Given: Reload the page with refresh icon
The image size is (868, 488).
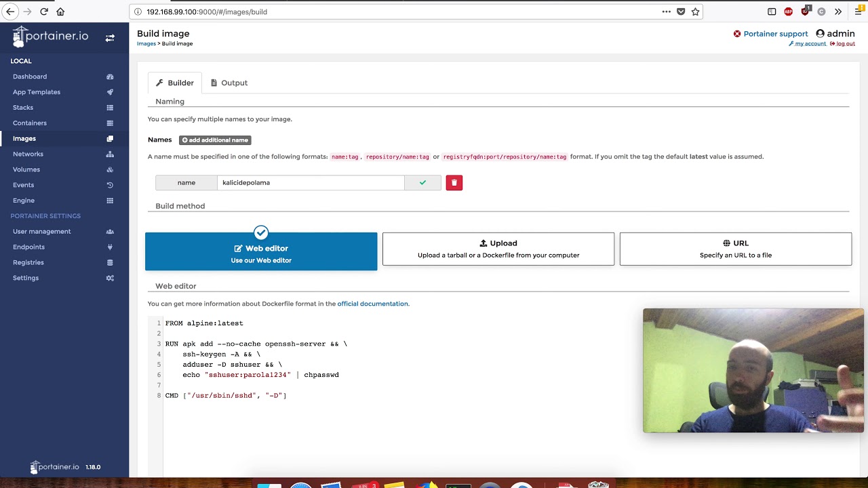Looking at the screenshot, I should pyautogui.click(x=44, y=12).
